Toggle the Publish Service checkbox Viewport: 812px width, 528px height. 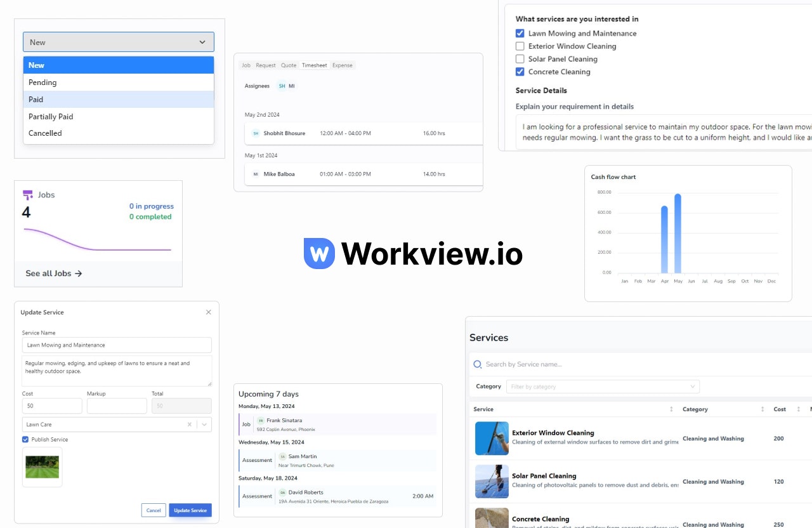tap(25, 439)
